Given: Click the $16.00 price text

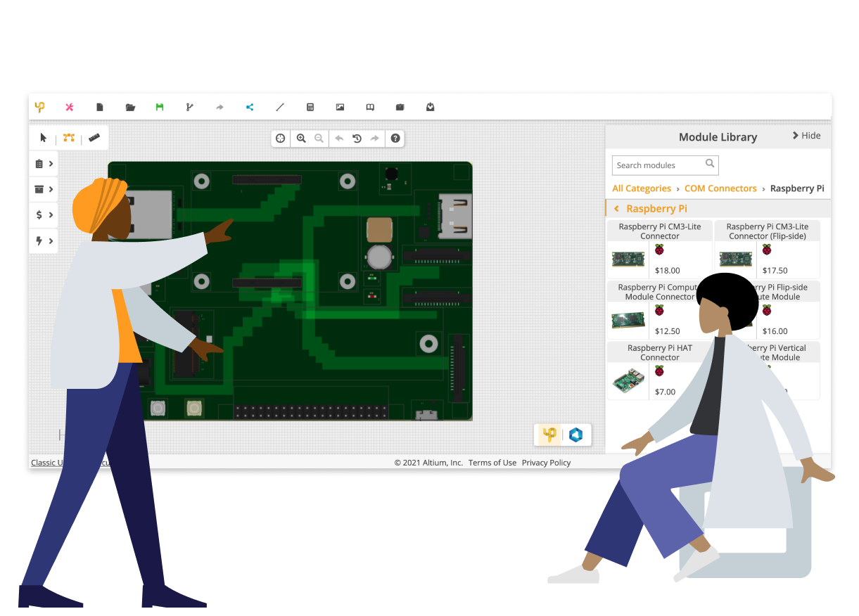Looking at the screenshot, I should (x=775, y=331).
